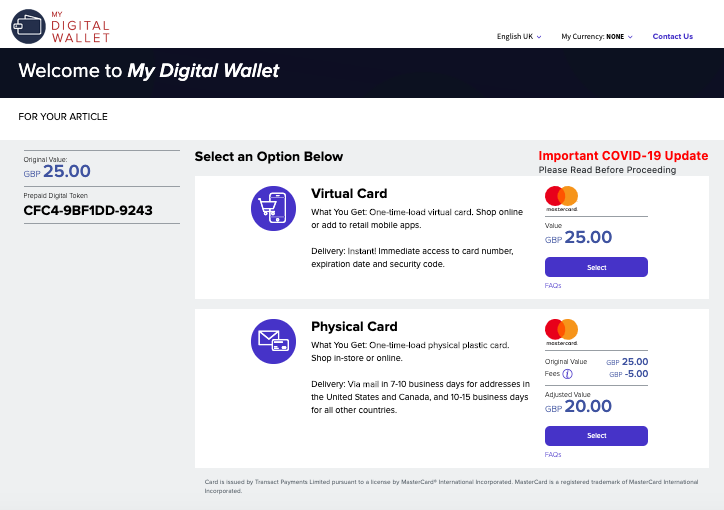Click the MY DIGITAL WALLET logo text
724x510 pixels.
(x=80, y=27)
